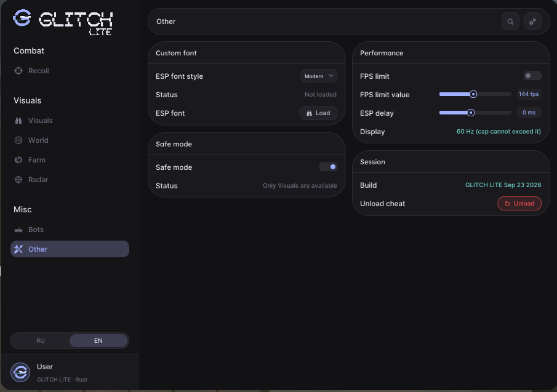Select the EN language tab
557x392 pixels.
click(98, 340)
